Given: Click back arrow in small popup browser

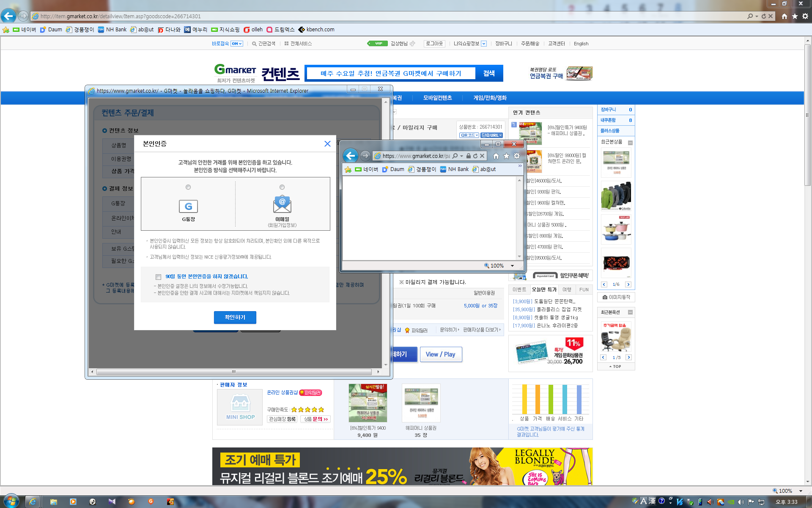Looking at the screenshot, I should pyautogui.click(x=351, y=156).
